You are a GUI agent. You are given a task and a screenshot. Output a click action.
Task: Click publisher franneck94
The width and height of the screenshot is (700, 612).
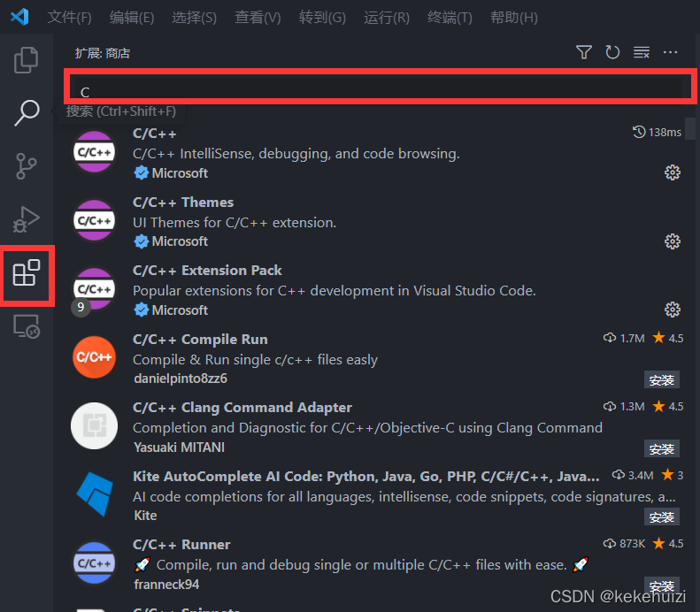click(166, 585)
